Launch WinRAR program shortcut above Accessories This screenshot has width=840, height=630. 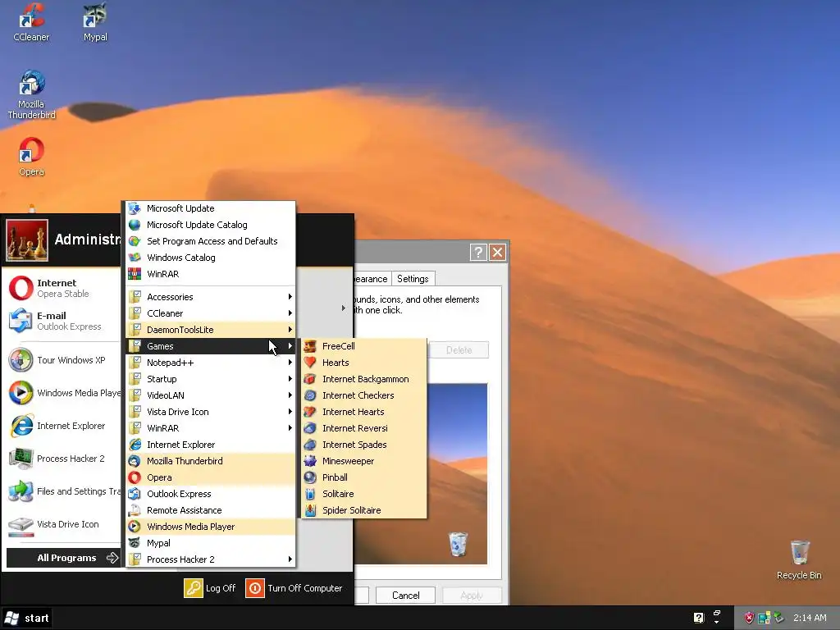pyautogui.click(x=211, y=274)
